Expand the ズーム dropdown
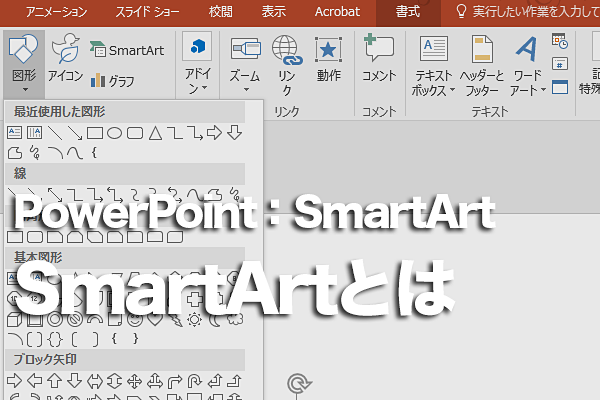The image size is (600, 400). click(x=245, y=64)
